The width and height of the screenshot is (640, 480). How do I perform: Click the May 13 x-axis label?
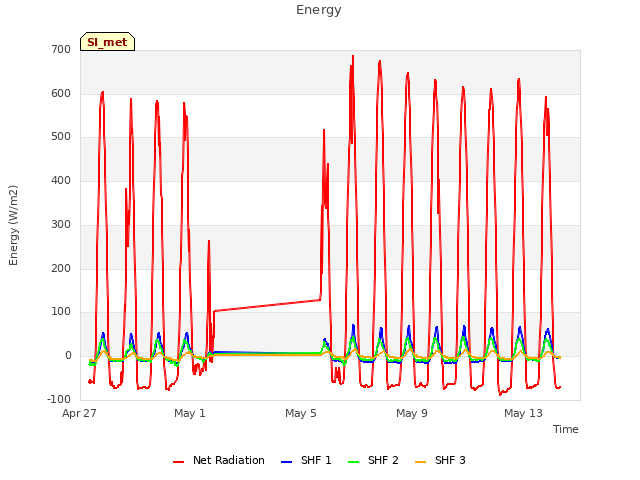tap(523, 413)
